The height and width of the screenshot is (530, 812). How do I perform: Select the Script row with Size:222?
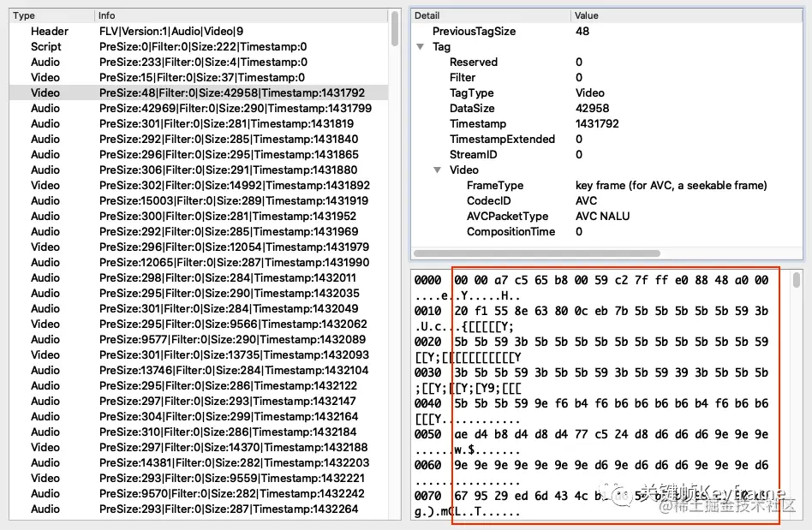pyautogui.click(x=199, y=46)
